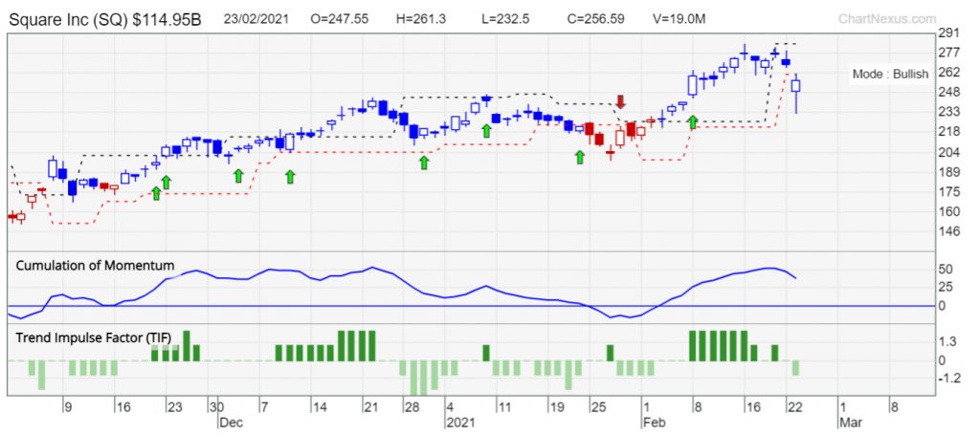
Task: Click the 291 price axis label
Action: [x=949, y=33]
